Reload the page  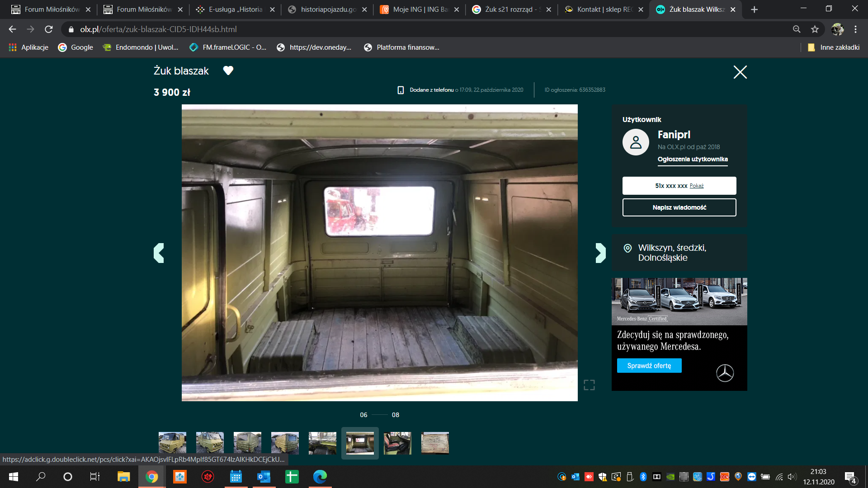49,29
